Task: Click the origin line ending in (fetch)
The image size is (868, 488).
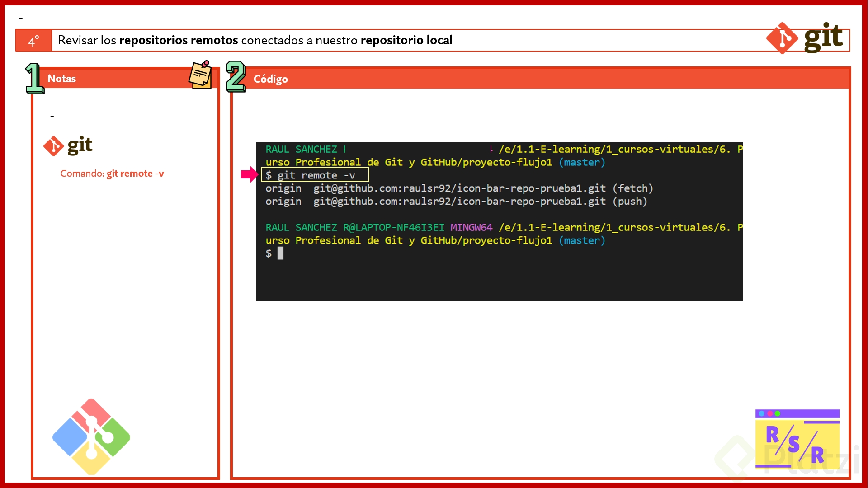Action: [459, 188]
